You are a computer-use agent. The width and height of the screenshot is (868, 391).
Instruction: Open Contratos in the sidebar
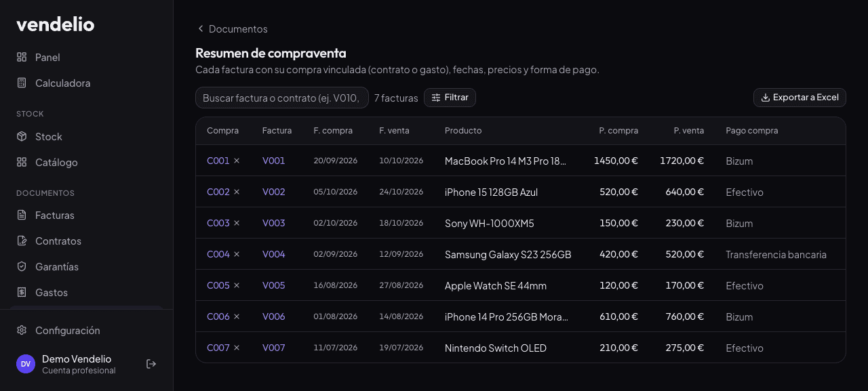click(x=87, y=241)
